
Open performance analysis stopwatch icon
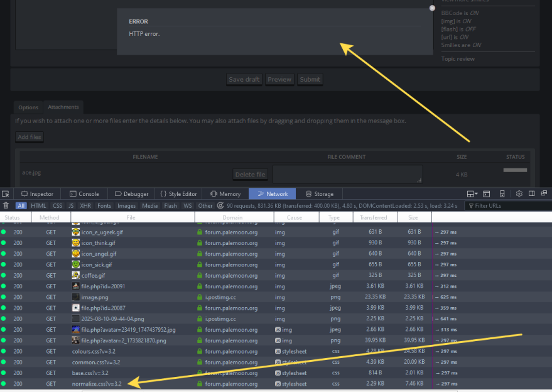point(220,205)
